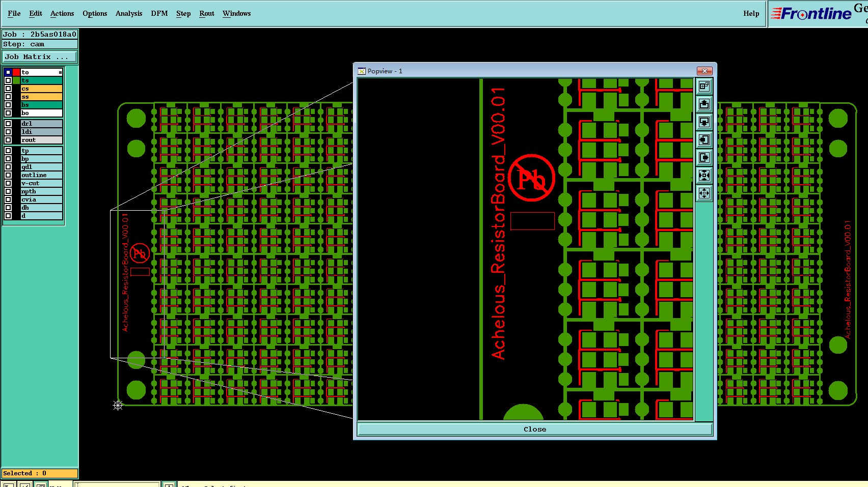
Task: Select the 'dh' layer name
Action: 41,208
